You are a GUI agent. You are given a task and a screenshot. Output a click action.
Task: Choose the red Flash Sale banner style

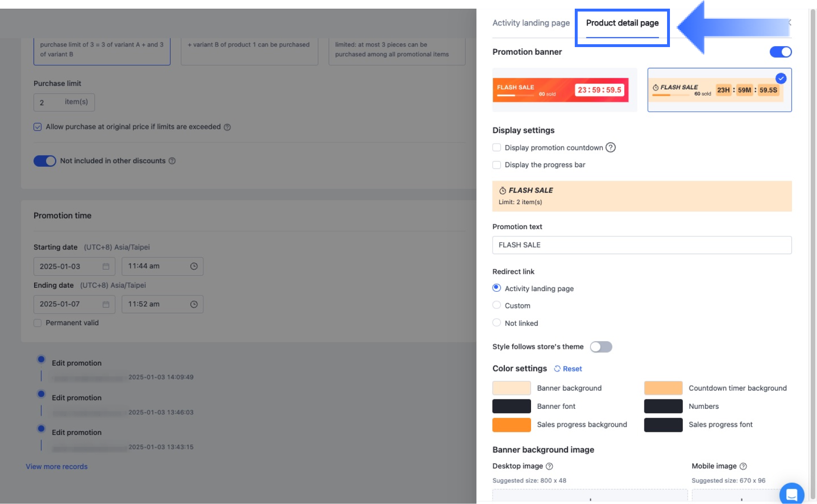[565, 90]
